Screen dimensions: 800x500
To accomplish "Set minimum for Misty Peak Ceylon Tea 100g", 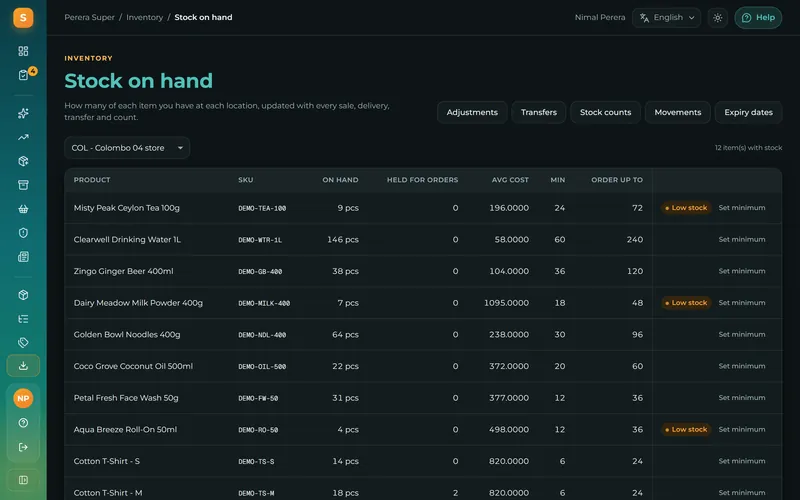I will (x=742, y=208).
